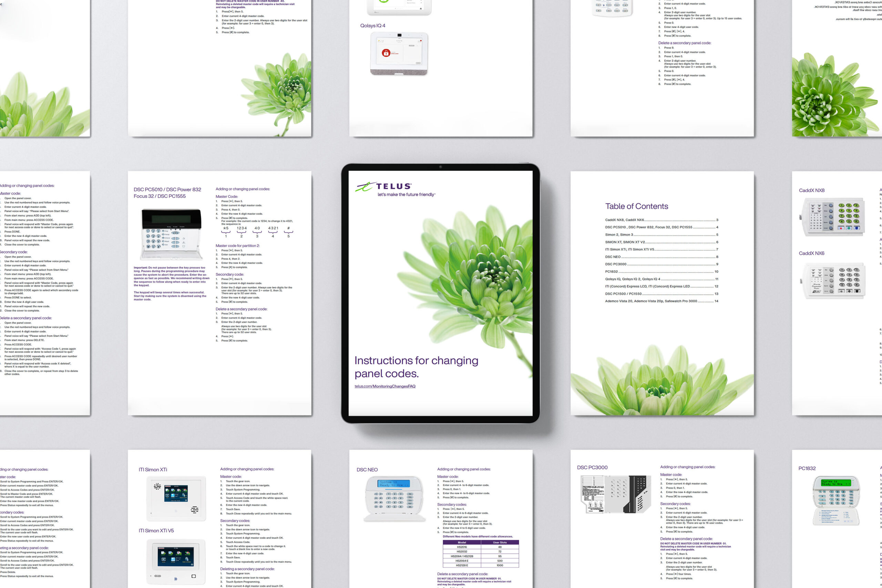Open the 'Ademco Vista 20' contents entry

coord(661,301)
